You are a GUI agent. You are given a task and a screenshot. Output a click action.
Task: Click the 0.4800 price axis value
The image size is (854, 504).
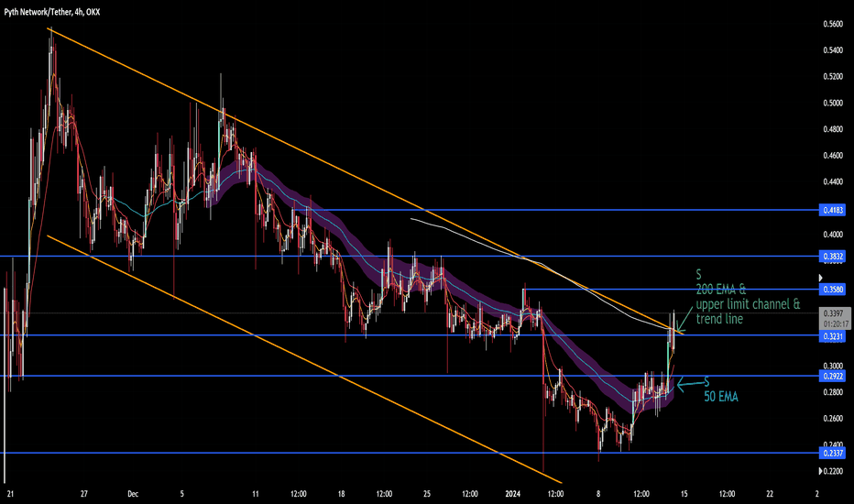833,129
